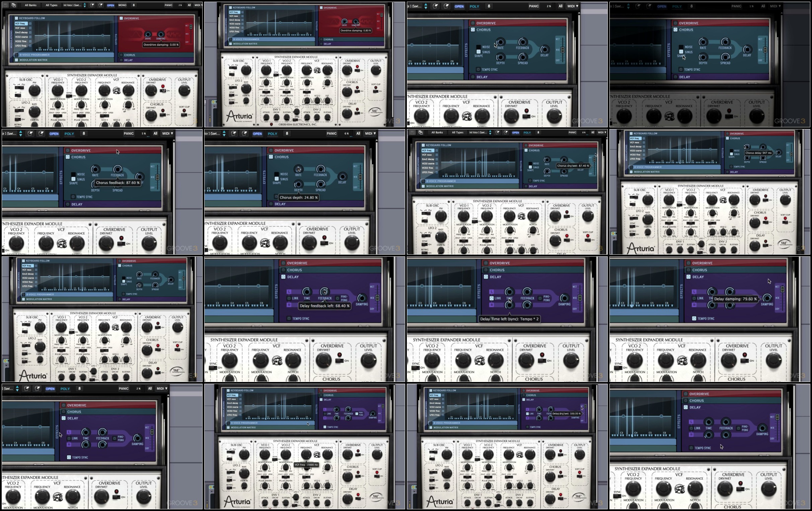812x511 pixels.
Task: Enable TEMPO SYNC in Chorus feedback 87.60% frame
Action: [x=73, y=197]
